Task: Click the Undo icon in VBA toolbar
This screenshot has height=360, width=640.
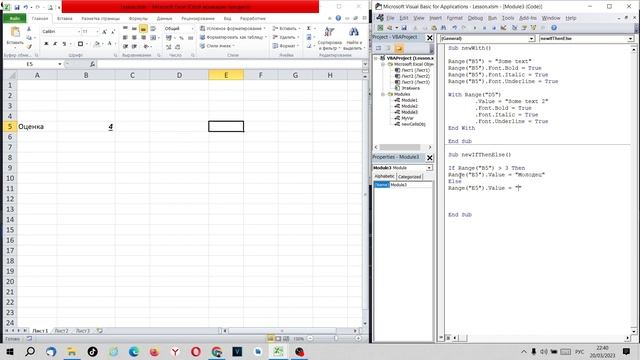Action: [454, 28]
